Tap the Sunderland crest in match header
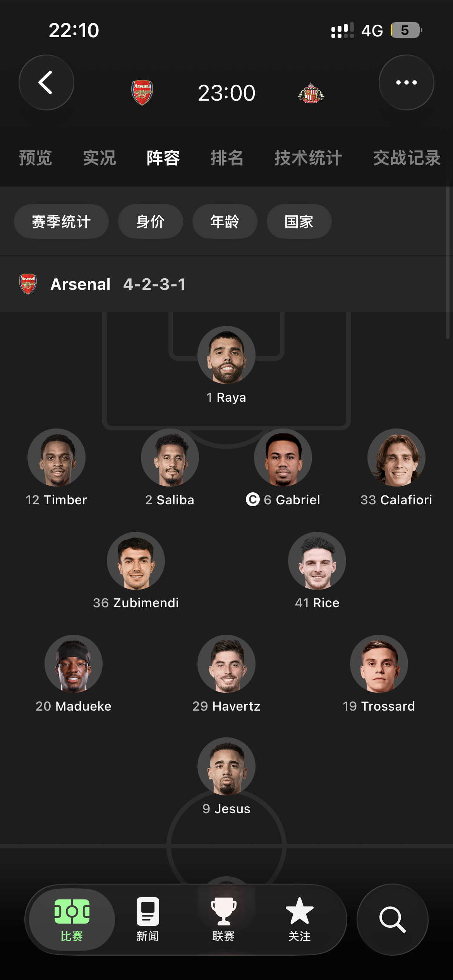The height and width of the screenshot is (980, 453). coord(311,93)
